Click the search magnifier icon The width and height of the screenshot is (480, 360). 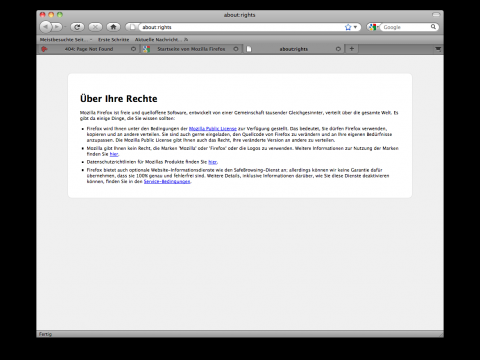(433, 27)
